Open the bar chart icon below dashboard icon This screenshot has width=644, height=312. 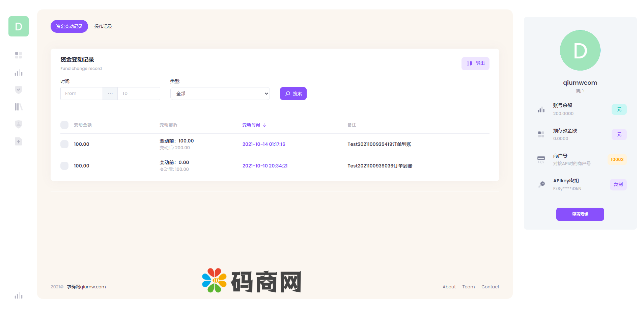tap(19, 73)
